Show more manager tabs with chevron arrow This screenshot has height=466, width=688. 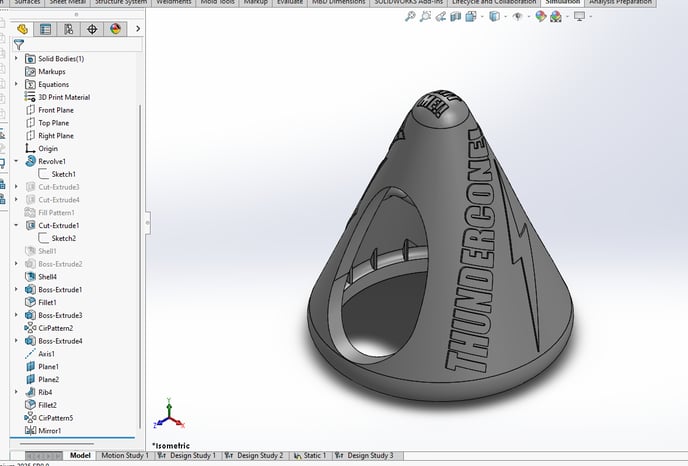138,29
